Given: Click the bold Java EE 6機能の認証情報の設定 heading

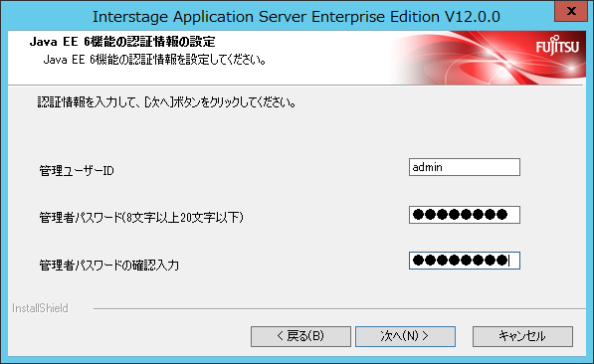Looking at the screenshot, I should [x=122, y=42].
